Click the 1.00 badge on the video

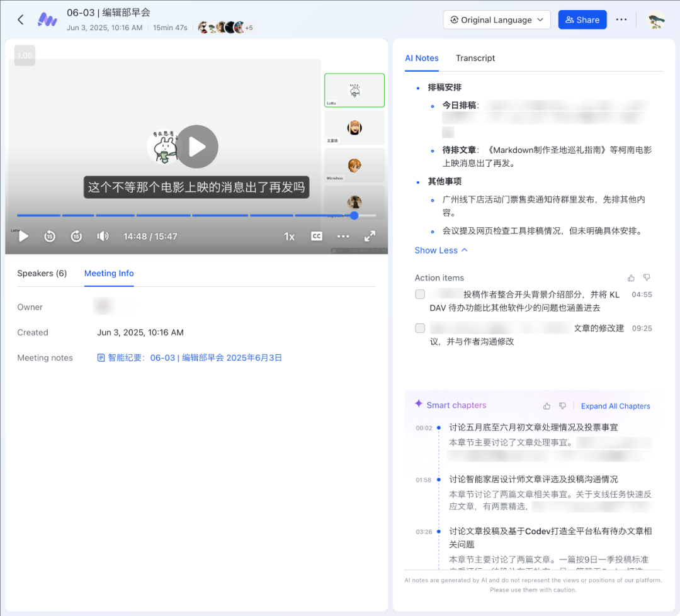(x=25, y=55)
